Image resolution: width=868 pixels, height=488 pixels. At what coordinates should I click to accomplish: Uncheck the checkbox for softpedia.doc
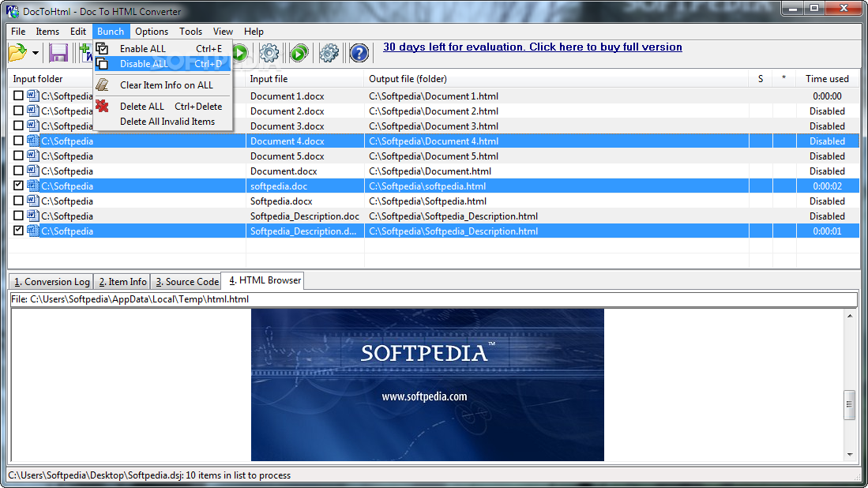[18, 186]
